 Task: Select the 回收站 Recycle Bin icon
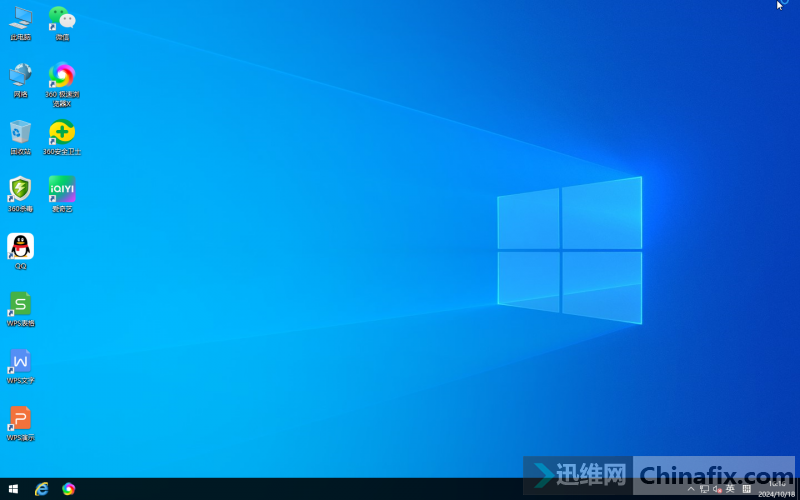(x=20, y=138)
